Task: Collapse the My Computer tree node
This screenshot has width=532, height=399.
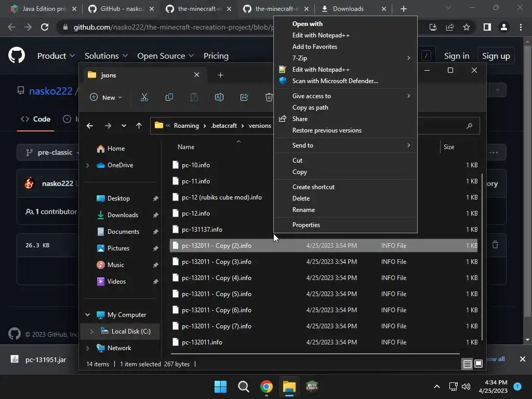Action: point(87,315)
